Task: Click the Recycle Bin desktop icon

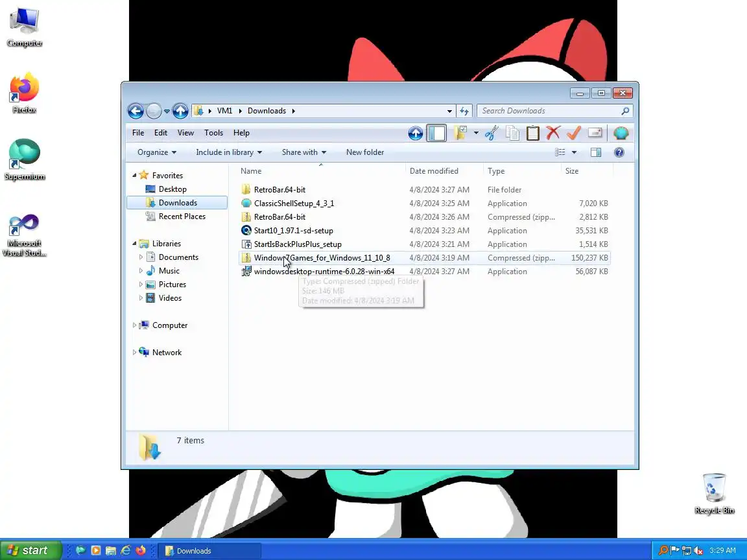Action: tap(714, 494)
